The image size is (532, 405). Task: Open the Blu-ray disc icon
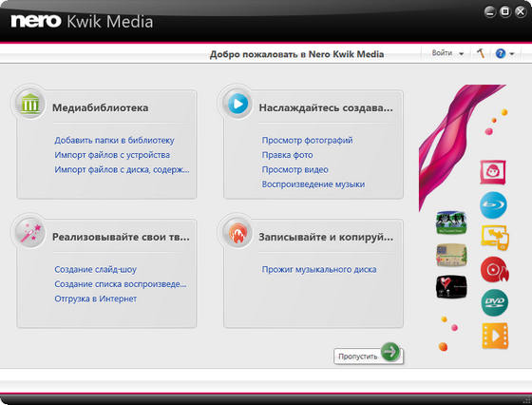click(493, 204)
